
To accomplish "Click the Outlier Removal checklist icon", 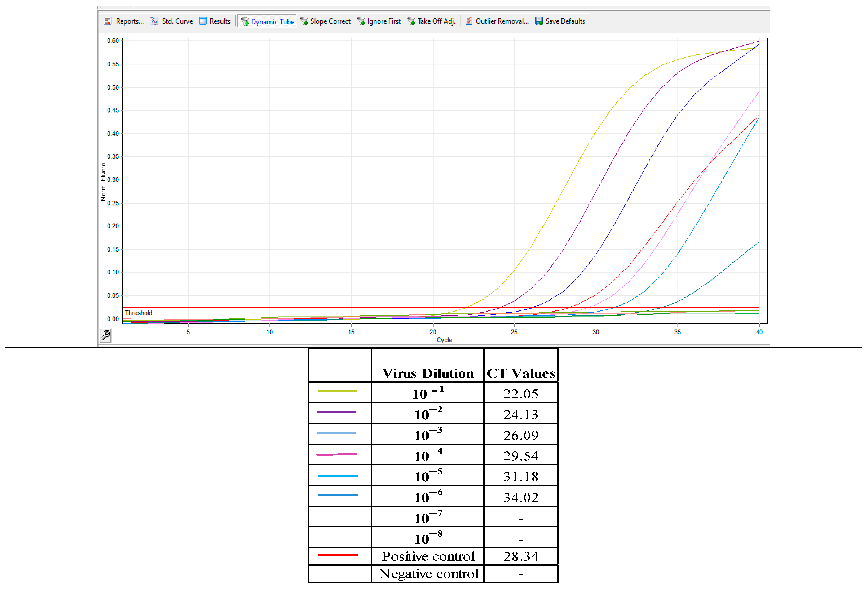I will 469,21.
